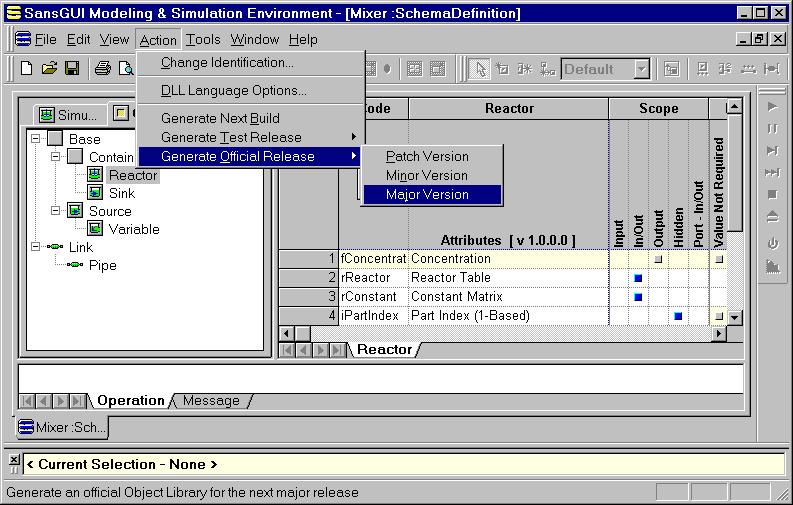Click the grid's vertical scrollbar down arrow

734,317
